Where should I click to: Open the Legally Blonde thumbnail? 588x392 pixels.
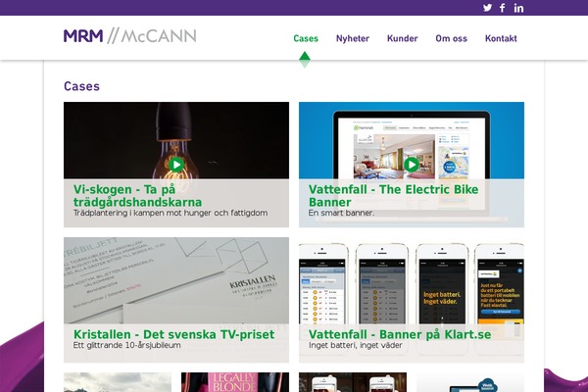pos(235,382)
